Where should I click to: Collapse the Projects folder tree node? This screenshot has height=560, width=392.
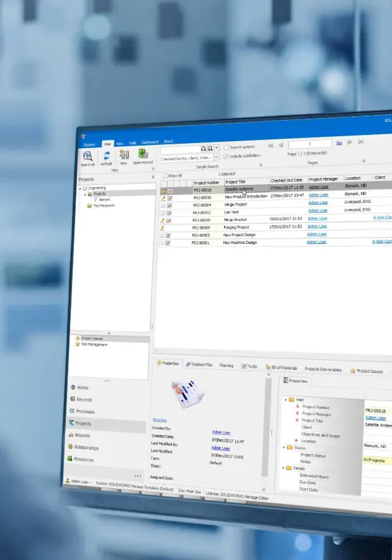(85, 194)
